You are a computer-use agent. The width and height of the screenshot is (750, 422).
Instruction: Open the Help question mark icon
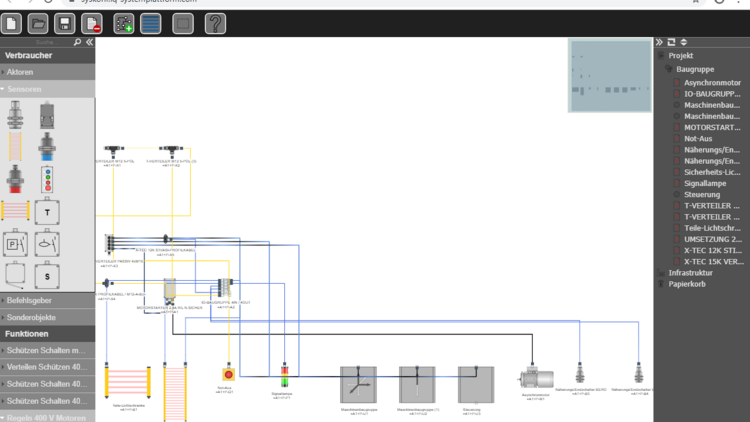tap(214, 23)
